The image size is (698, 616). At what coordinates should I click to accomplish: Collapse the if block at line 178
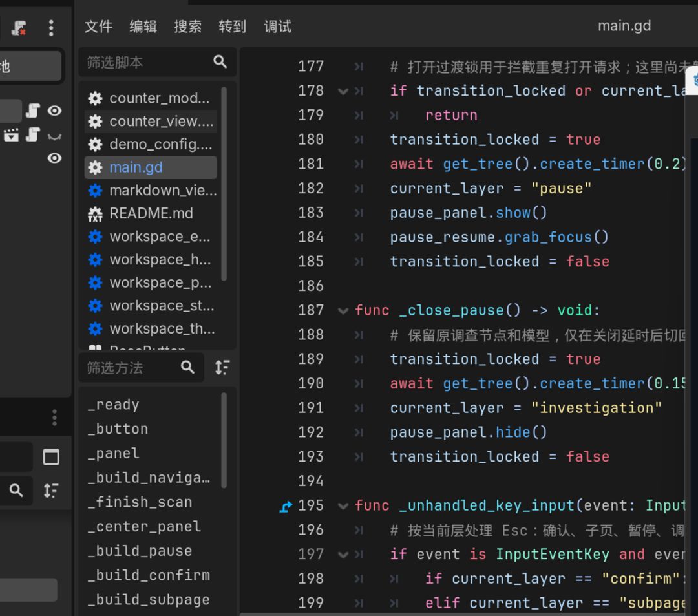tap(343, 91)
